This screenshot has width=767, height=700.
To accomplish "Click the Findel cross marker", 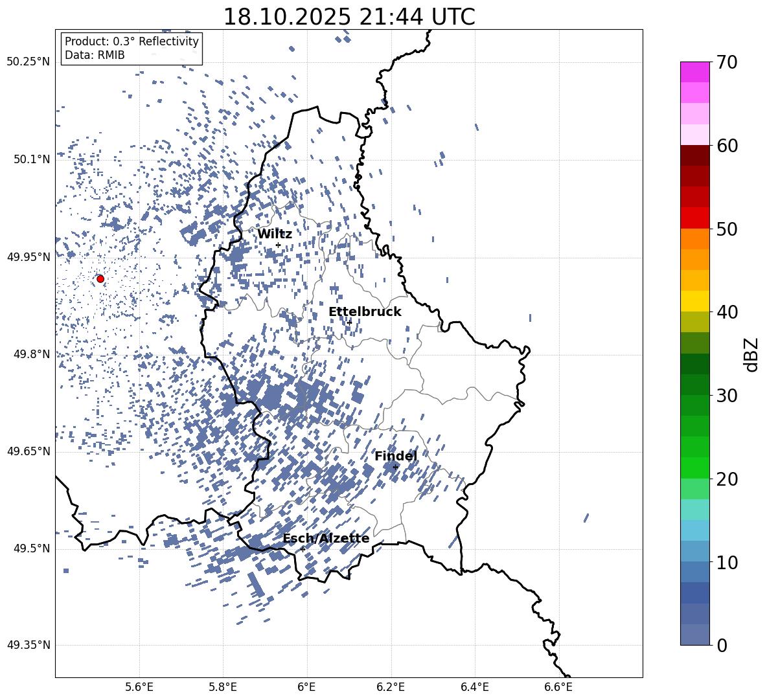I will 395,468.
